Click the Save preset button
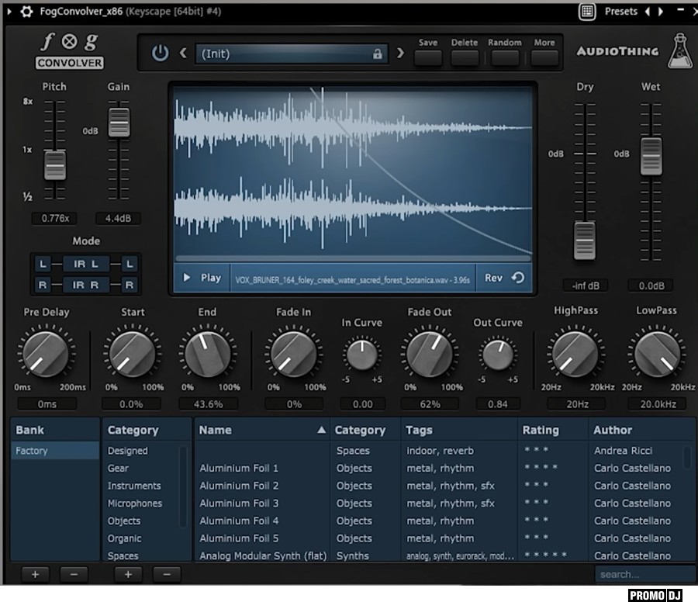698x616 pixels. 428,57
